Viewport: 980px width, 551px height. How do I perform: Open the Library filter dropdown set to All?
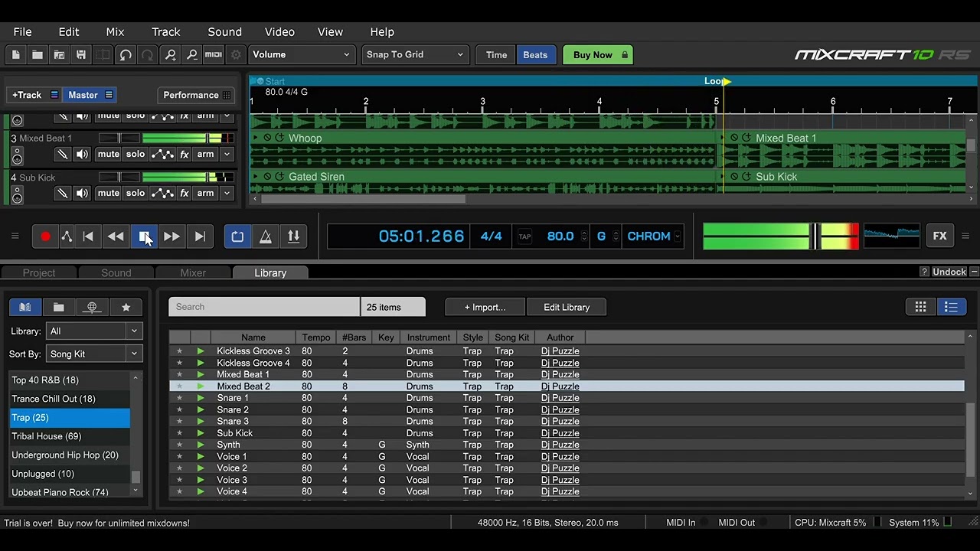coord(93,331)
